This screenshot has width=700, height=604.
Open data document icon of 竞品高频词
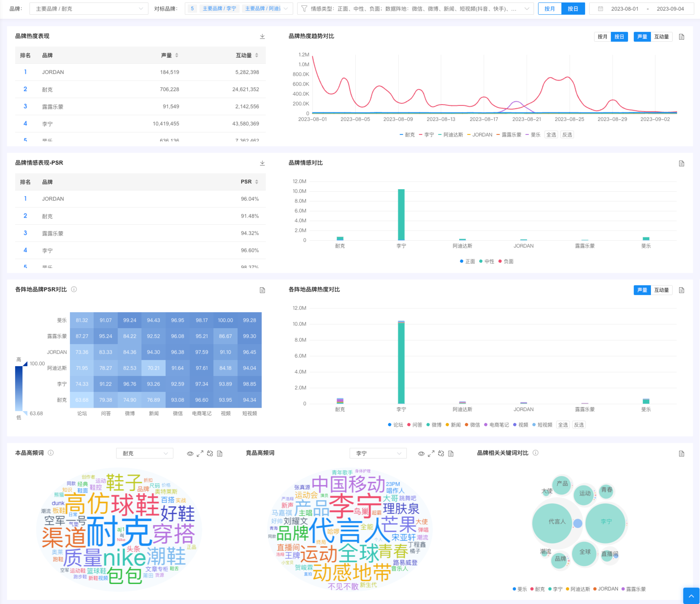451,453
